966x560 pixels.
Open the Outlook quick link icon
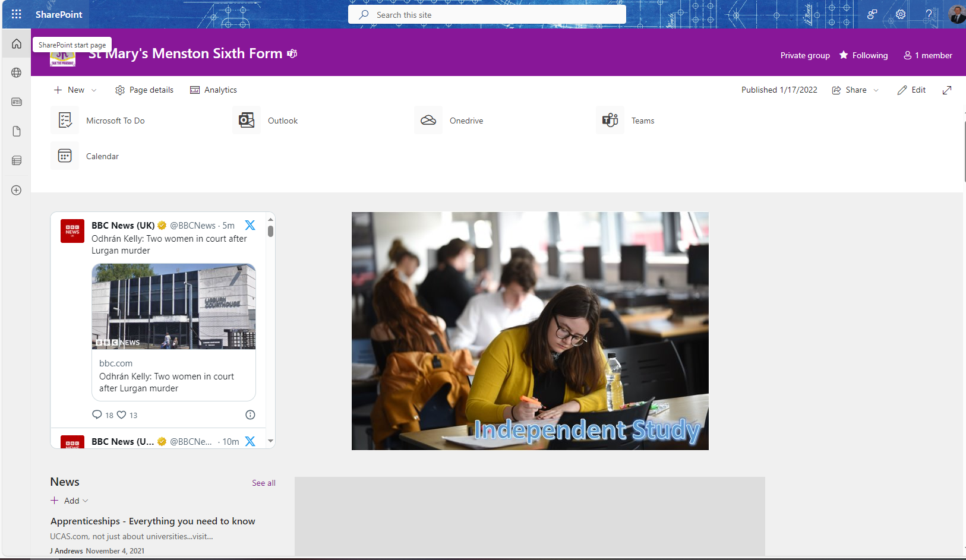pos(247,121)
